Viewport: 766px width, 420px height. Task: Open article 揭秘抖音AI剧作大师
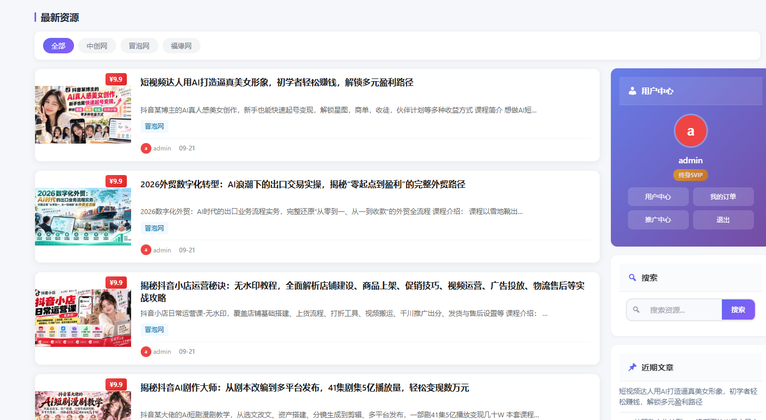[304, 388]
